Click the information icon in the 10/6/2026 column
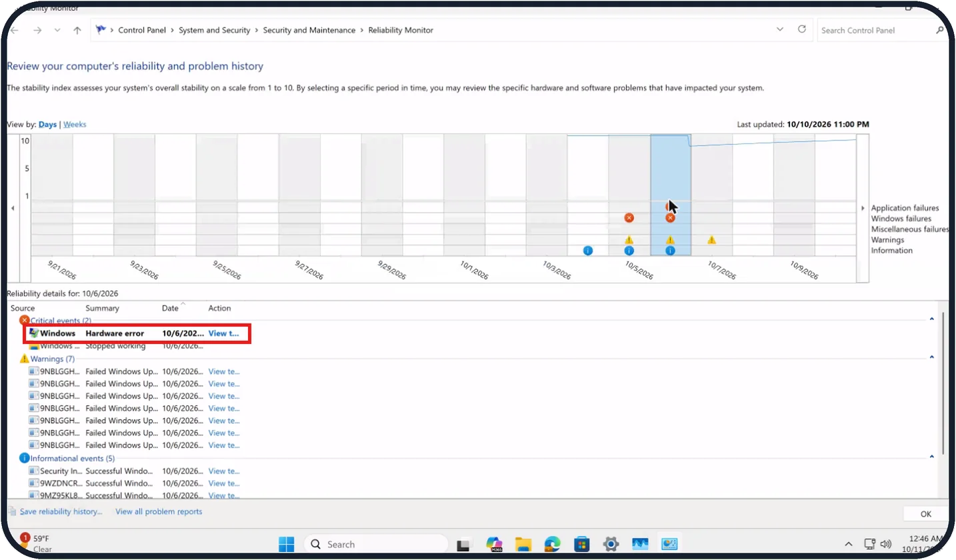 670,251
